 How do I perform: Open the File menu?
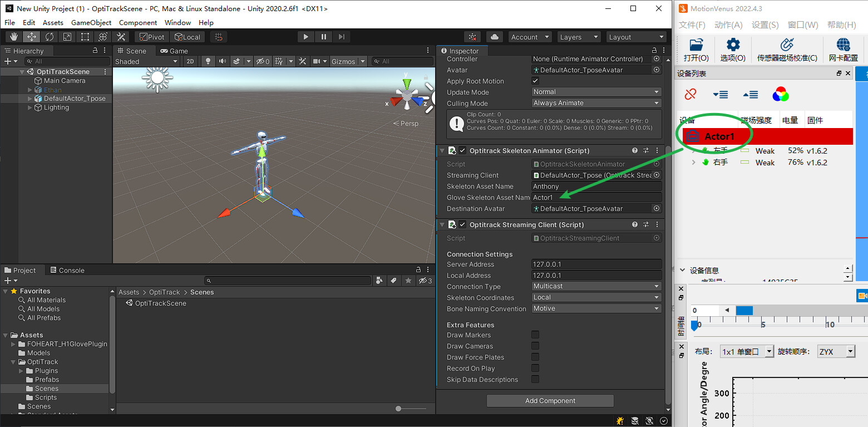point(9,22)
